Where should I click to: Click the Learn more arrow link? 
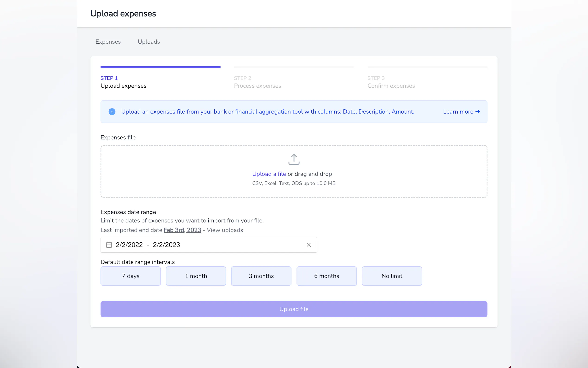pyautogui.click(x=461, y=112)
